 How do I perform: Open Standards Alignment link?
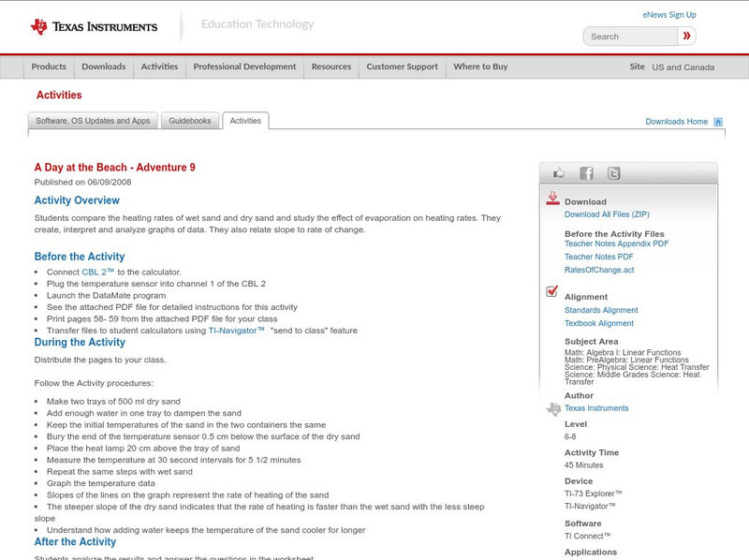[x=601, y=310]
